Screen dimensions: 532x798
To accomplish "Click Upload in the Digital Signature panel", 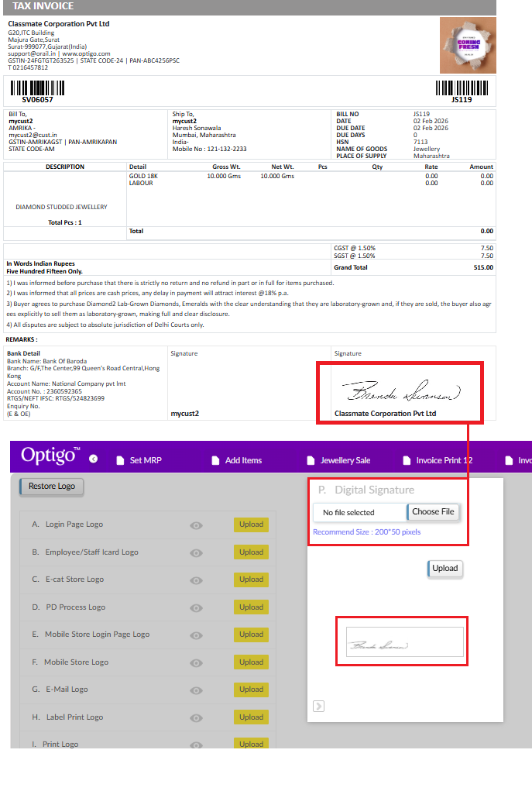I will pos(444,569).
